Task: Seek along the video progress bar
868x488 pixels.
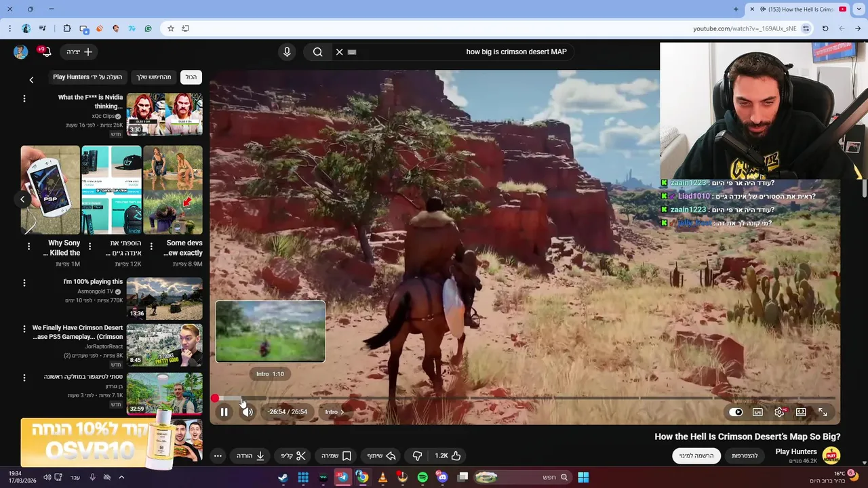Action: [525, 399]
